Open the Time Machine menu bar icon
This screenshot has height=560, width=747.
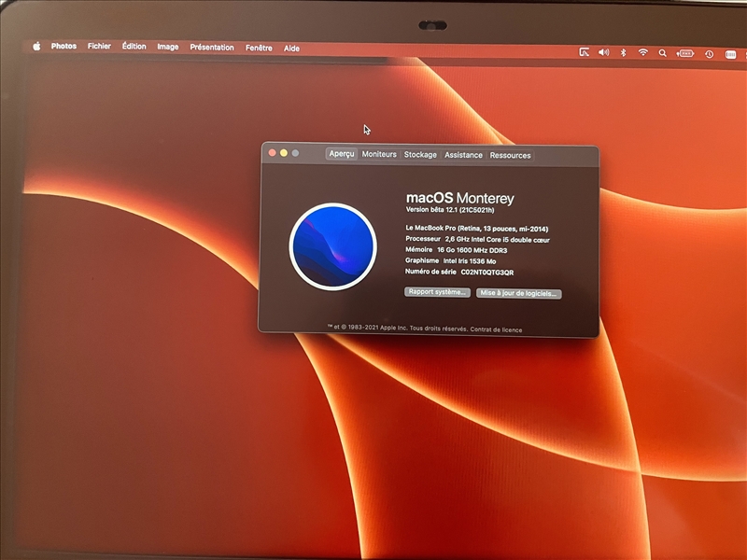710,54
